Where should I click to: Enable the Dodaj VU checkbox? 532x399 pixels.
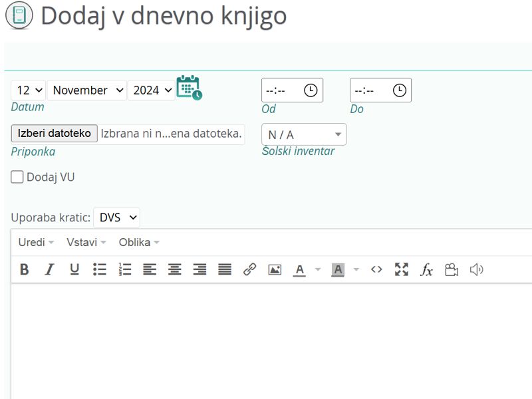pyautogui.click(x=17, y=177)
